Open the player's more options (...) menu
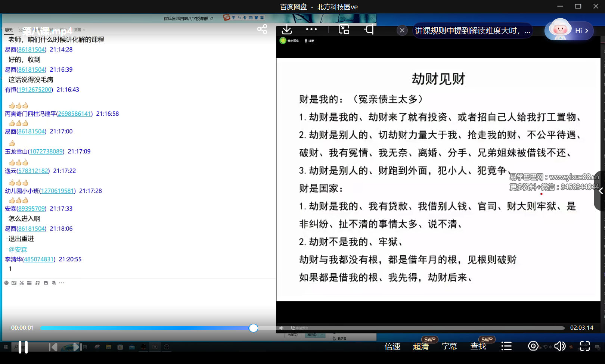Image resolution: width=605 pixels, height=364 pixels. click(x=311, y=29)
